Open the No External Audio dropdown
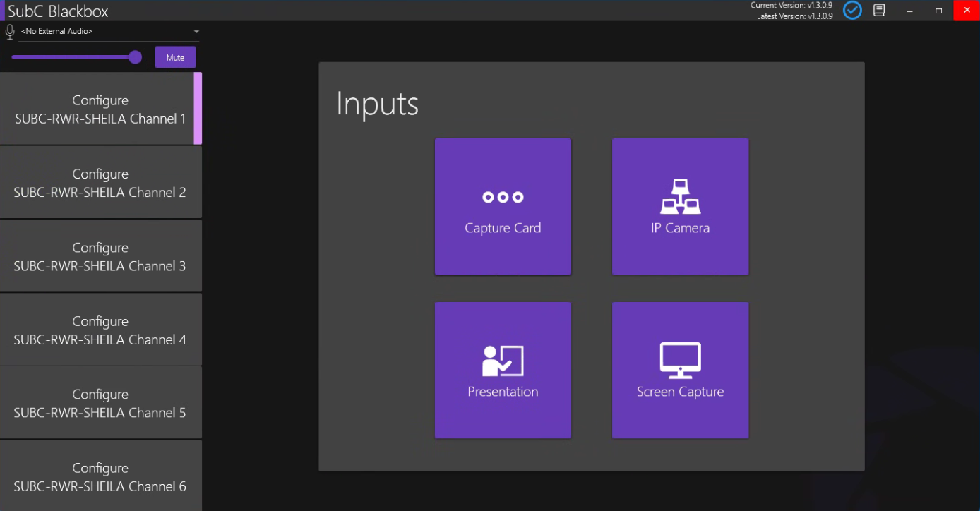This screenshot has width=980, height=511. click(106, 32)
